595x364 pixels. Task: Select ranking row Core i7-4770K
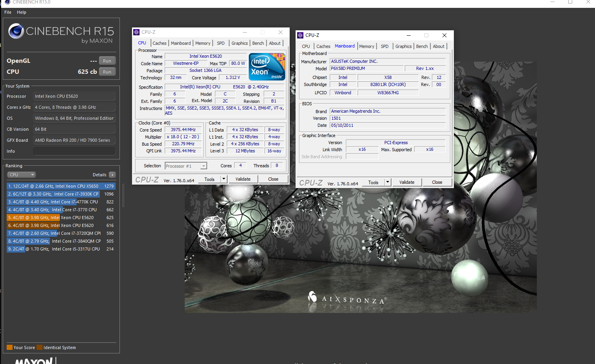pos(61,202)
